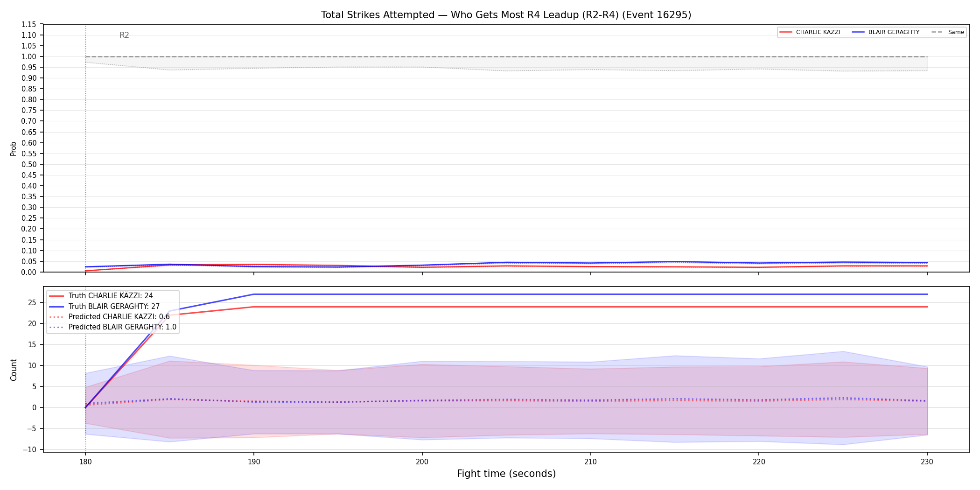Click the Prob y-axis label
Viewport: 980px width, 490px height.
(x=14, y=148)
